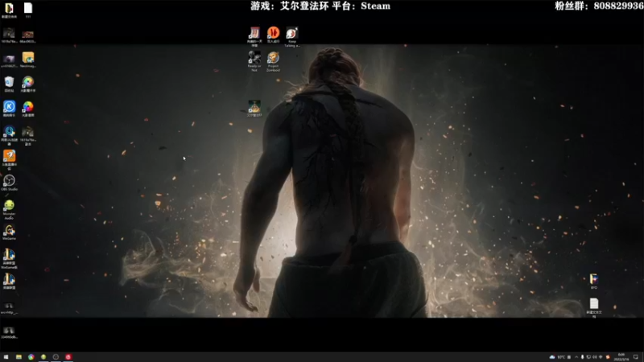The height and width of the screenshot is (362, 644).
Task: Launch the Ready or Not game shortcut
Action: click(254, 61)
